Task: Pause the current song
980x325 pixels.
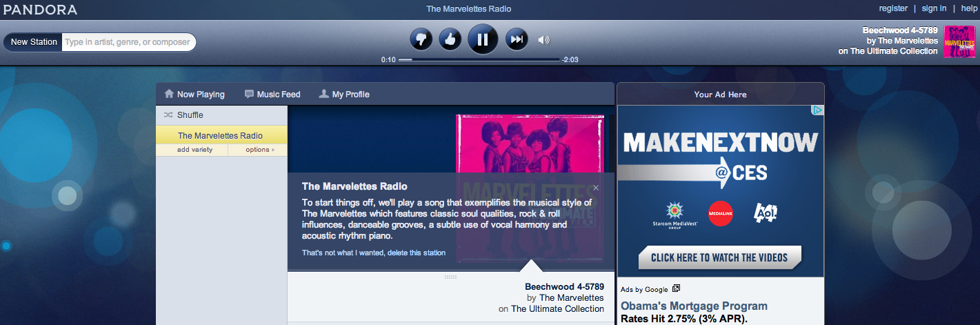Action: [483, 39]
